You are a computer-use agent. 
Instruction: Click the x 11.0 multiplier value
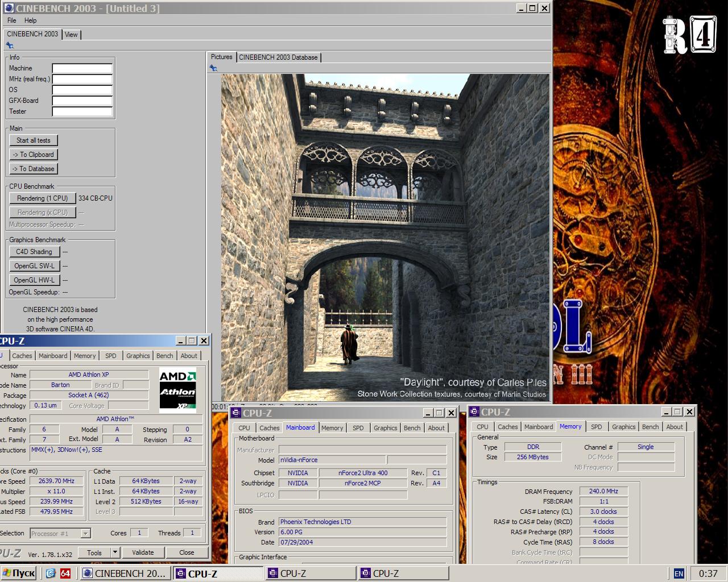pyautogui.click(x=56, y=491)
